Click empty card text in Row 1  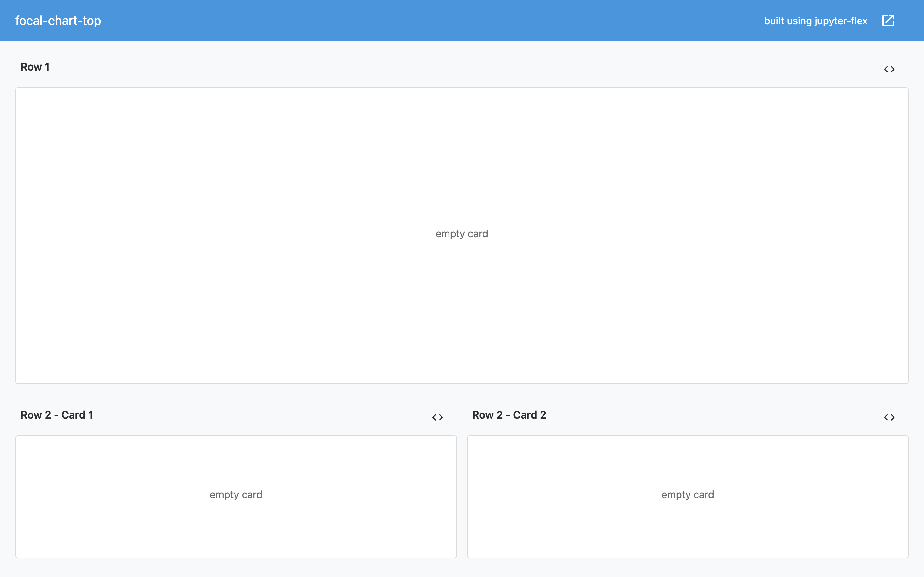[x=462, y=234]
